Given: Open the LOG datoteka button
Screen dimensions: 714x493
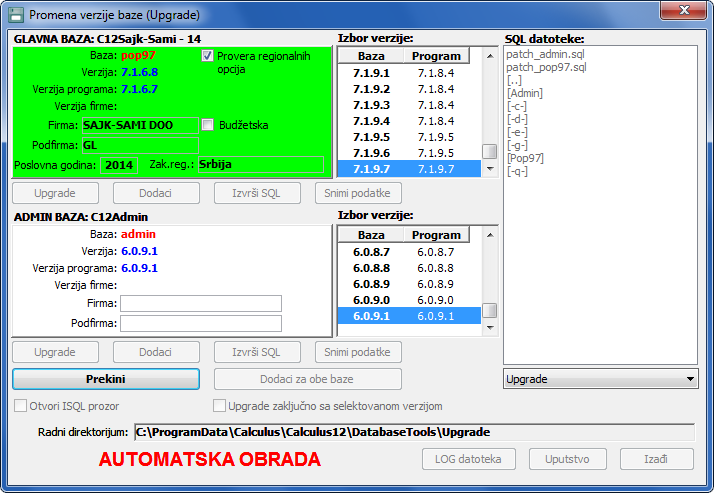Looking at the screenshot, I should [x=469, y=459].
